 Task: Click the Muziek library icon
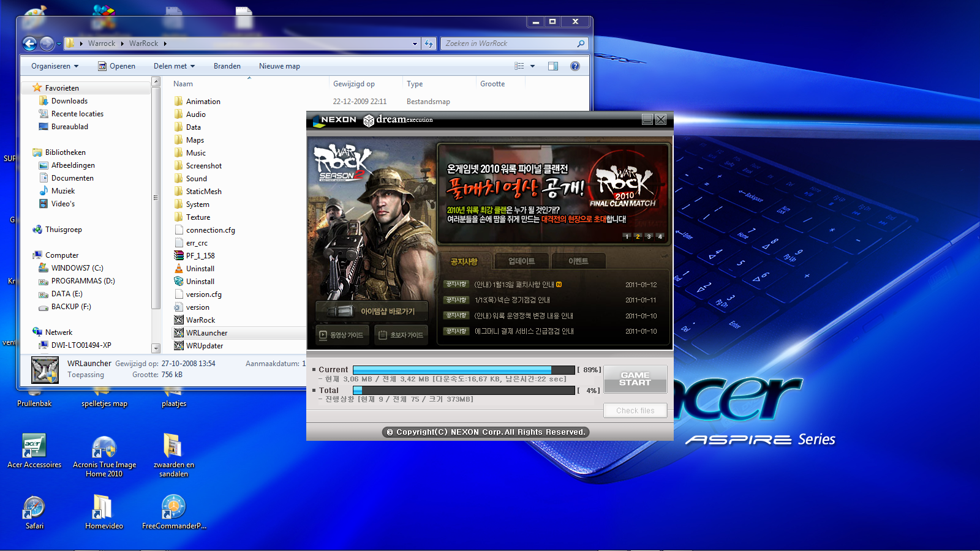43,190
